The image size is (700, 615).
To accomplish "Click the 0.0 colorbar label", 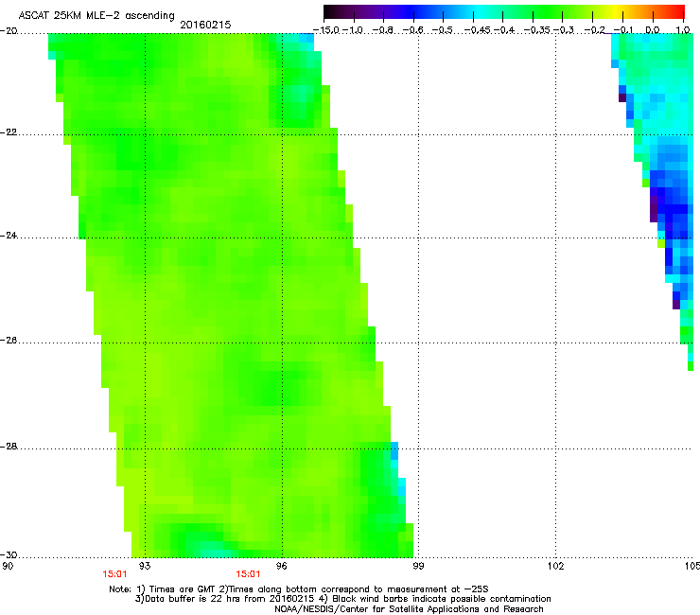I will click(x=653, y=30).
